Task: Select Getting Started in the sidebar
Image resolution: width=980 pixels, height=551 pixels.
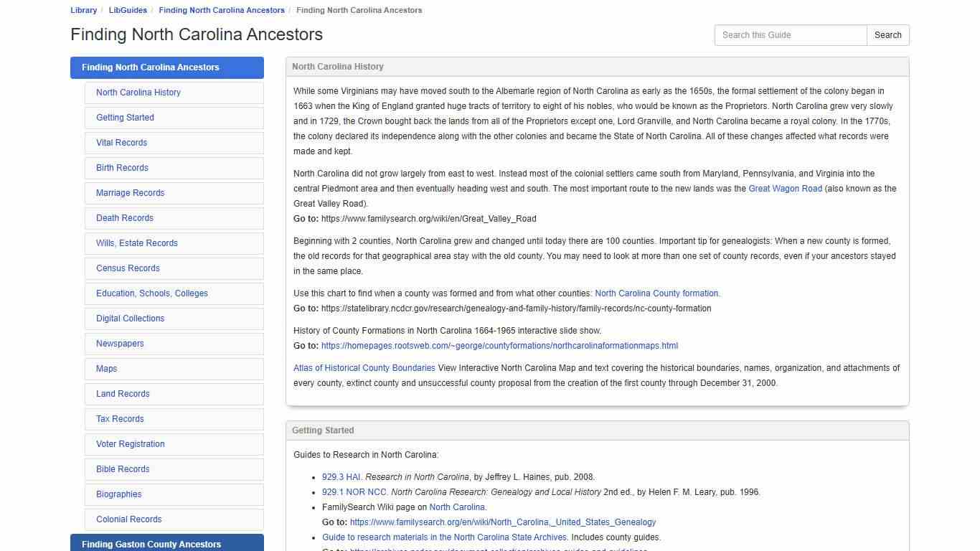Action: click(x=125, y=117)
